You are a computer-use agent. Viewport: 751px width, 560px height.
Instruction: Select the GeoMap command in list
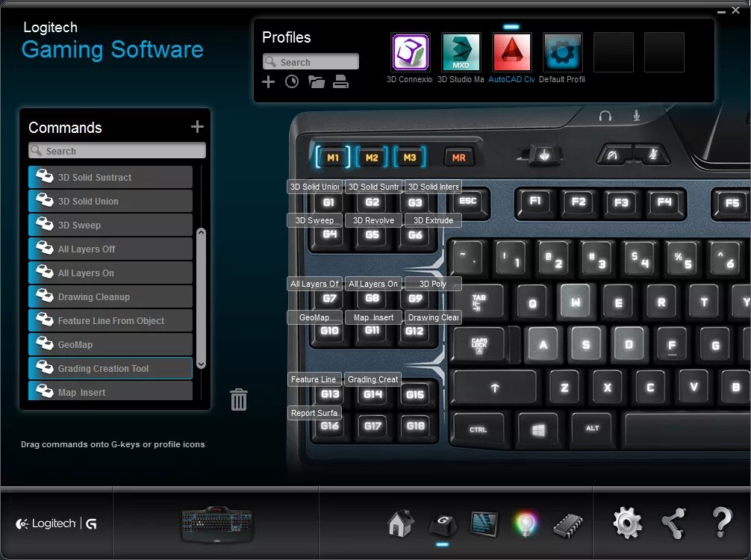110,344
